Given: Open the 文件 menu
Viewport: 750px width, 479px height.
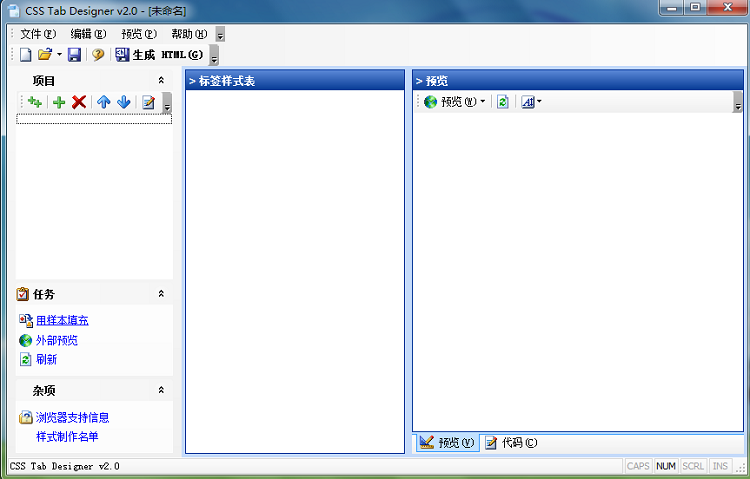Looking at the screenshot, I should (37, 34).
